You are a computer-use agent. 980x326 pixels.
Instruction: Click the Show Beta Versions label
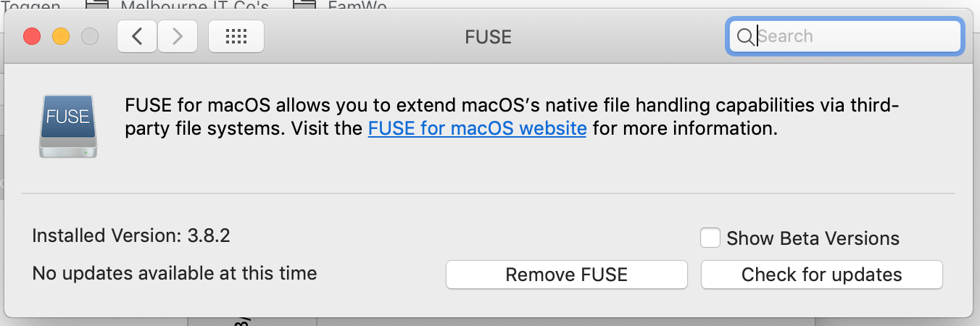[813, 238]
